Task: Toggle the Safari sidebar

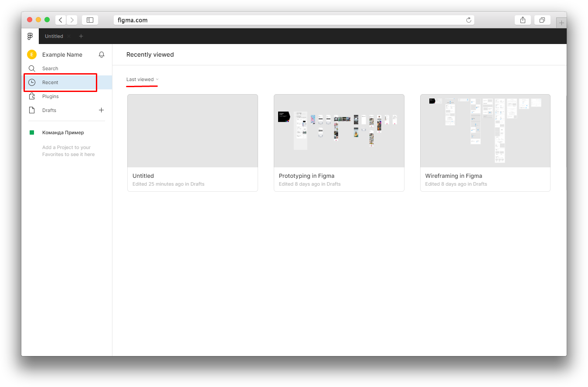Action: coord(90,20)
